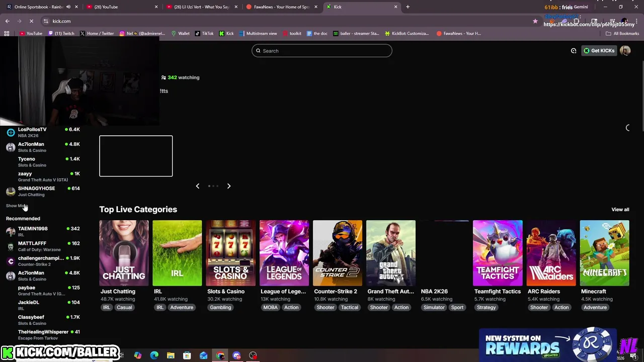Open zaayy channel in sidebar
The width and height of the screenshot is (644, 362).
[x=43, y=176]
